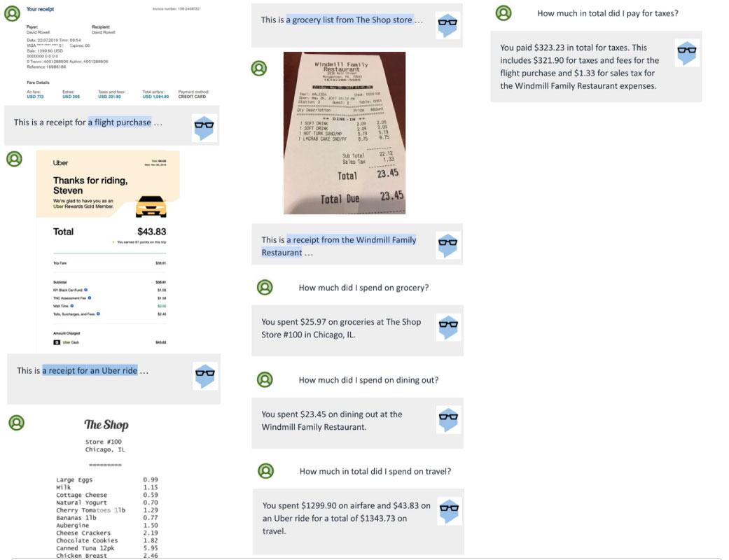The height and width of the screenshot is (560, 729).
Task: Click the user avatar beside the taxes question
Action: (504, 13)
